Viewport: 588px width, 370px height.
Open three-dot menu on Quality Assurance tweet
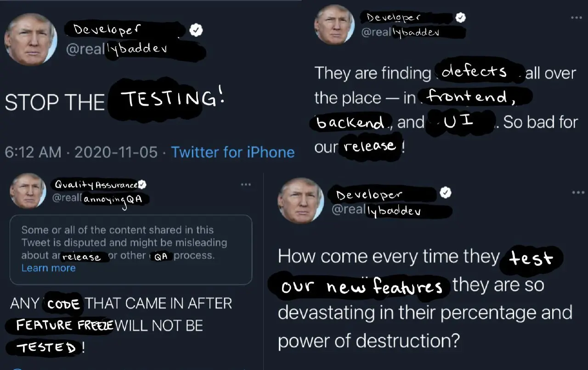click(x=246, y=184)
